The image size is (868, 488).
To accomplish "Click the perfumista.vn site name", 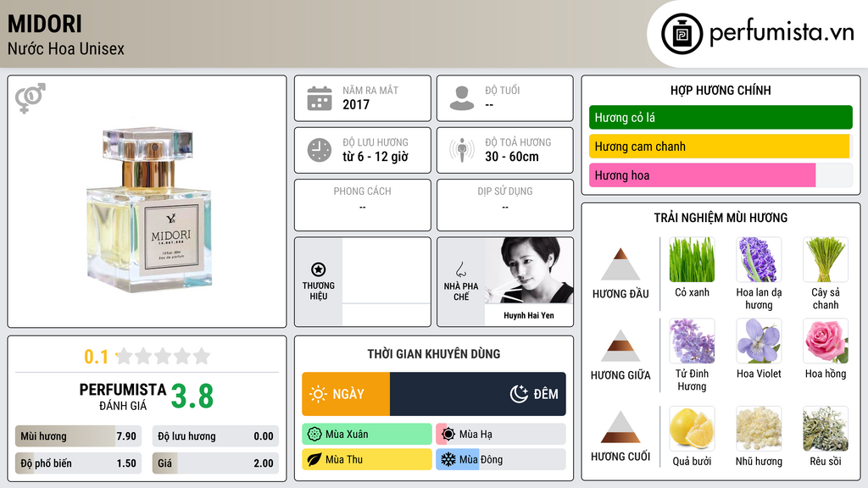I will [782, 33].
